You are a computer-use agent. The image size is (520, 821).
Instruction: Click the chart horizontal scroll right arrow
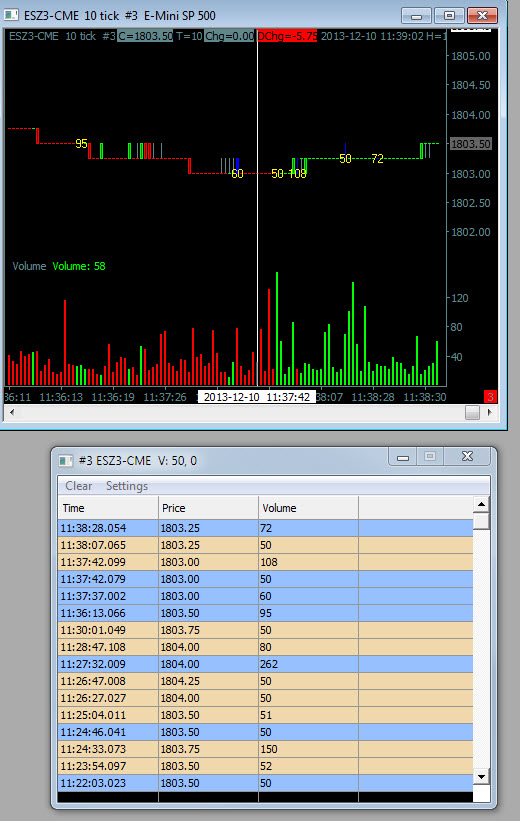[490, 412]
